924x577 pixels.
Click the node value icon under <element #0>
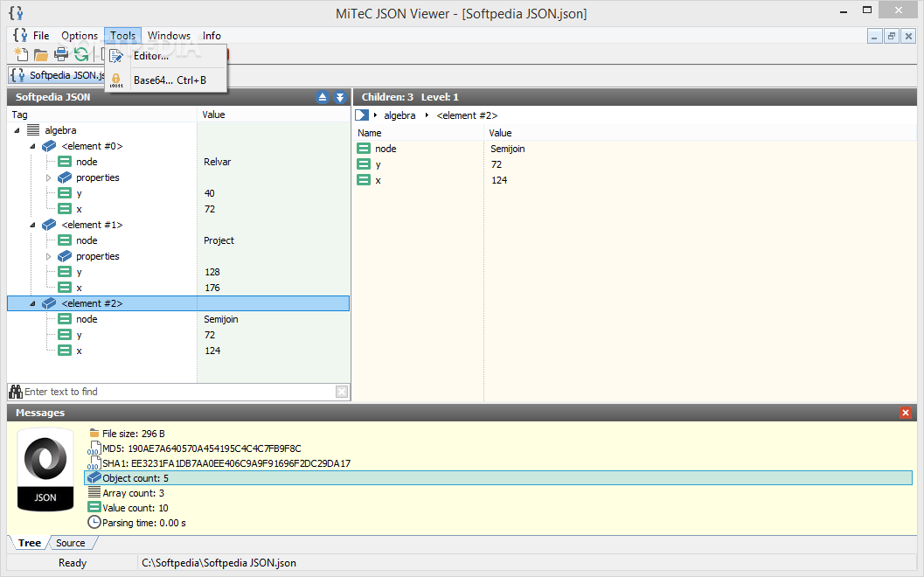point(65,162)
